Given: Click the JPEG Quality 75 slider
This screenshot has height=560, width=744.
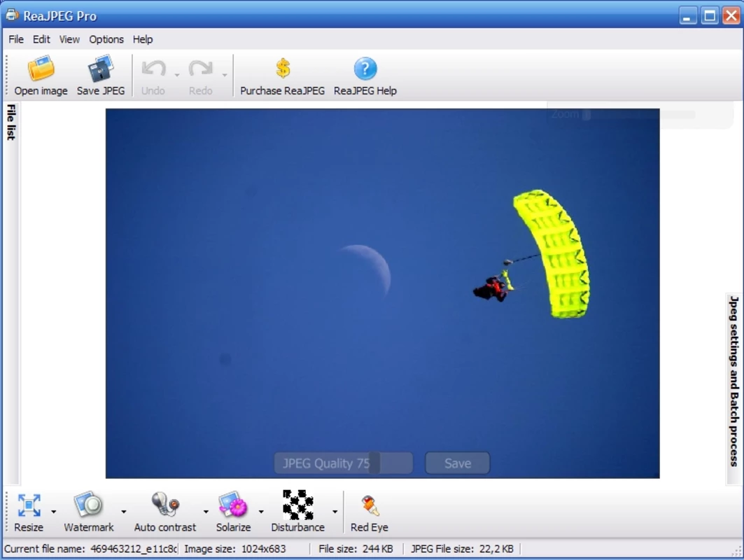Looking at the screenshot, I should [x=344, y=463].
